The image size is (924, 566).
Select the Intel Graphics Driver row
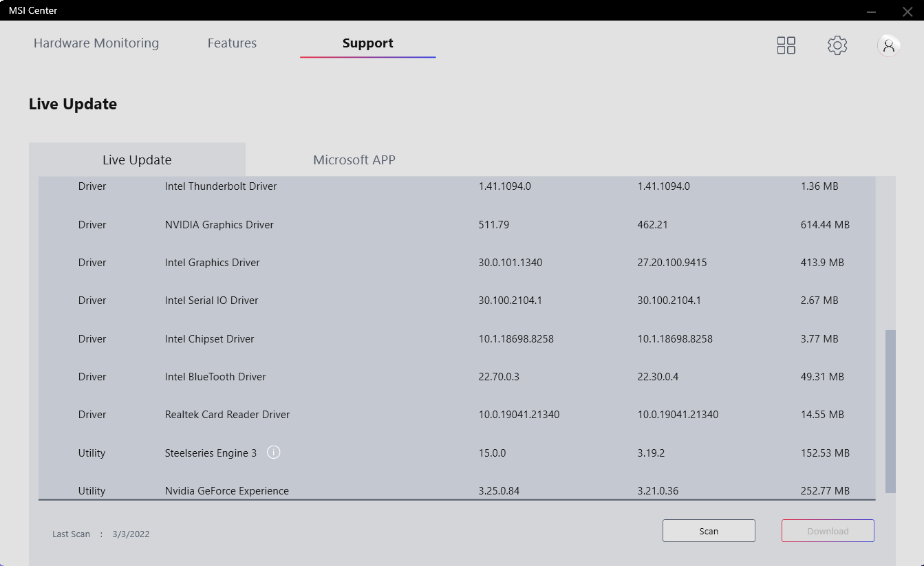(x=212, y=263)
